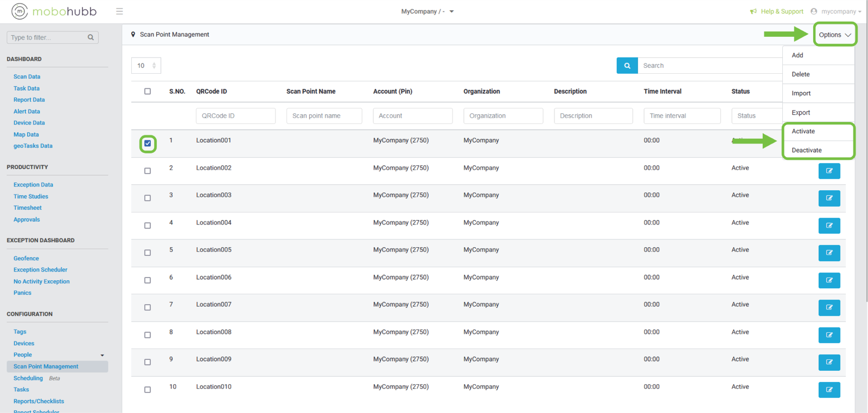Open Scan Data in the sidebar
The height and width of the screenshot is (413, 868).
pos(27,77)
